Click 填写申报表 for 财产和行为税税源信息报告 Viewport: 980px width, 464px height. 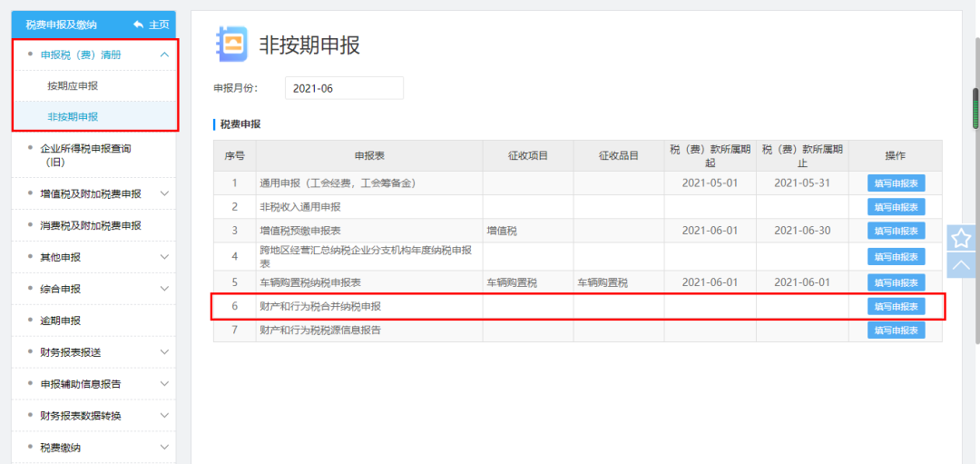click(895, 331)
